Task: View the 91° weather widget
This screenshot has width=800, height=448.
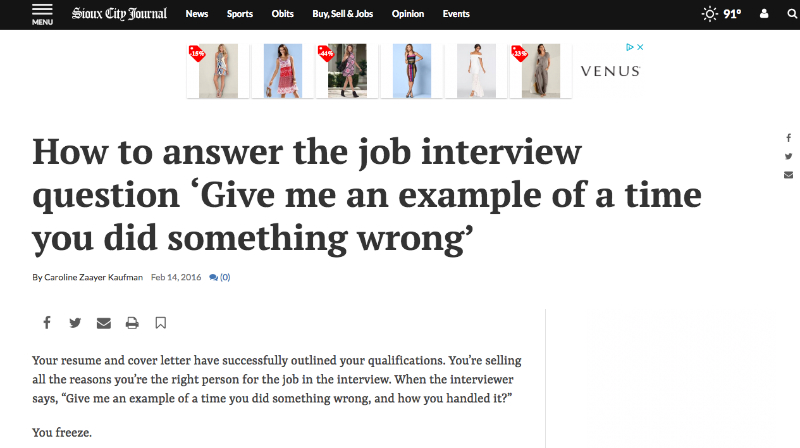Action: [x=721, y=14]
